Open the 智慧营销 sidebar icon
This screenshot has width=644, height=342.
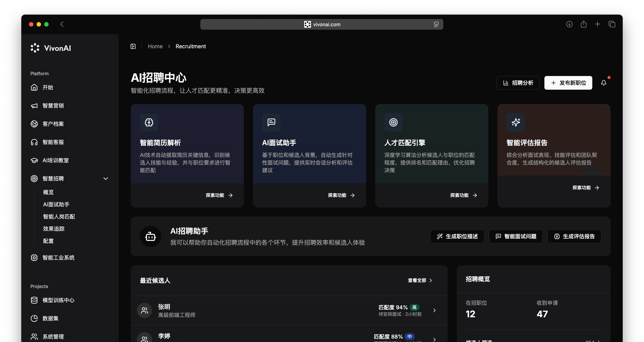tap(34, 105)
